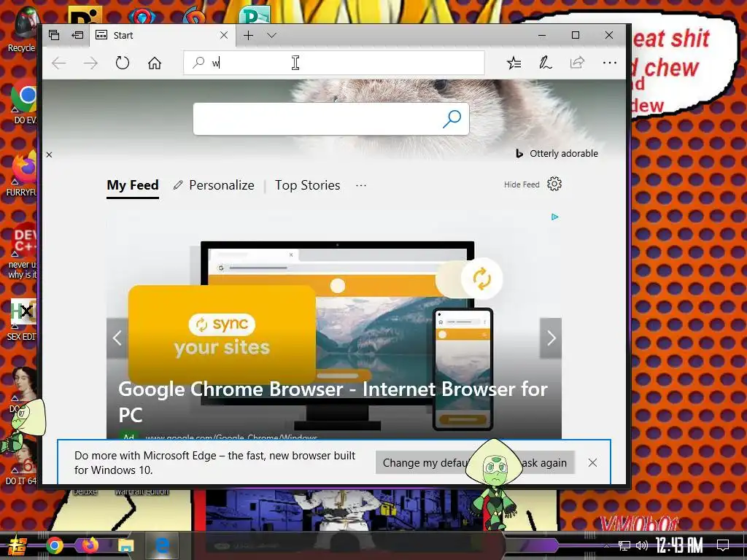The height and width of the screenshot is (560, 747).
Task: Show more feed categories ellipsis
Action: click(x=361, y=185)
